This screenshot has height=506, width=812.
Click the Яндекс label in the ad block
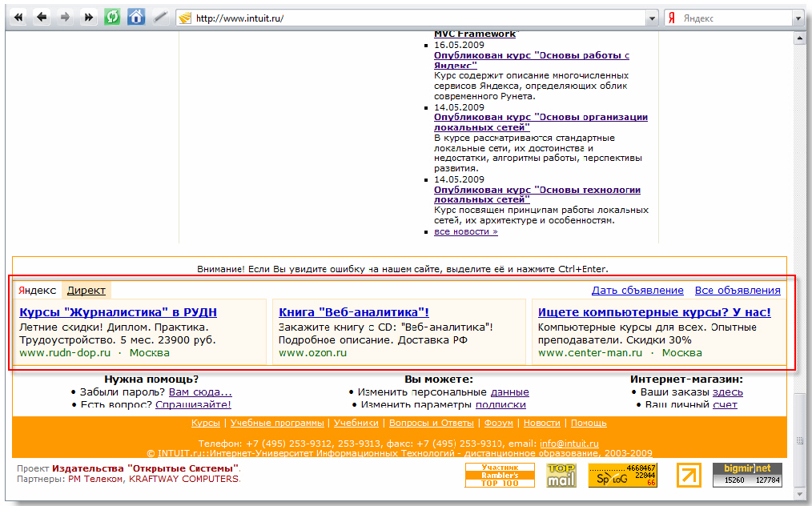[38, 290]
